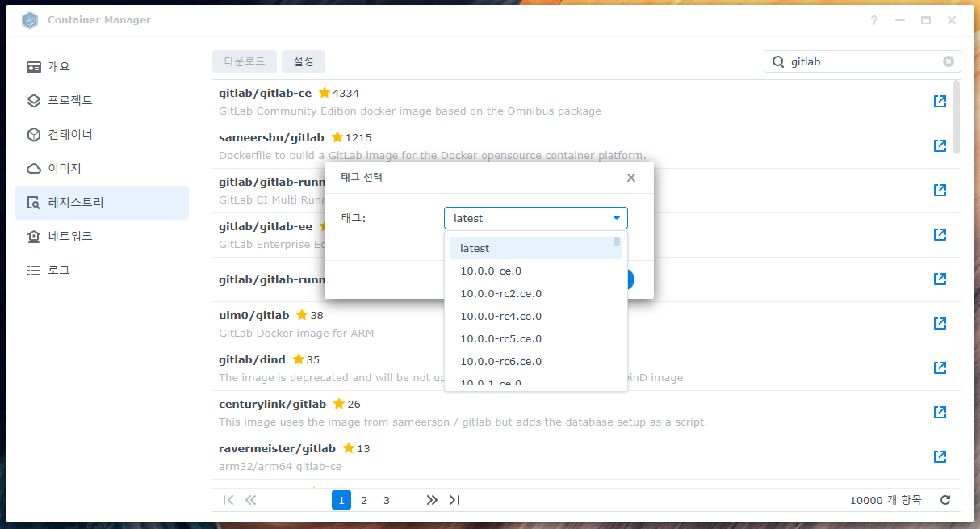Select tag 10.0.0-rc2.ce.0
The image size is (980, 529).
coord(536,293)
